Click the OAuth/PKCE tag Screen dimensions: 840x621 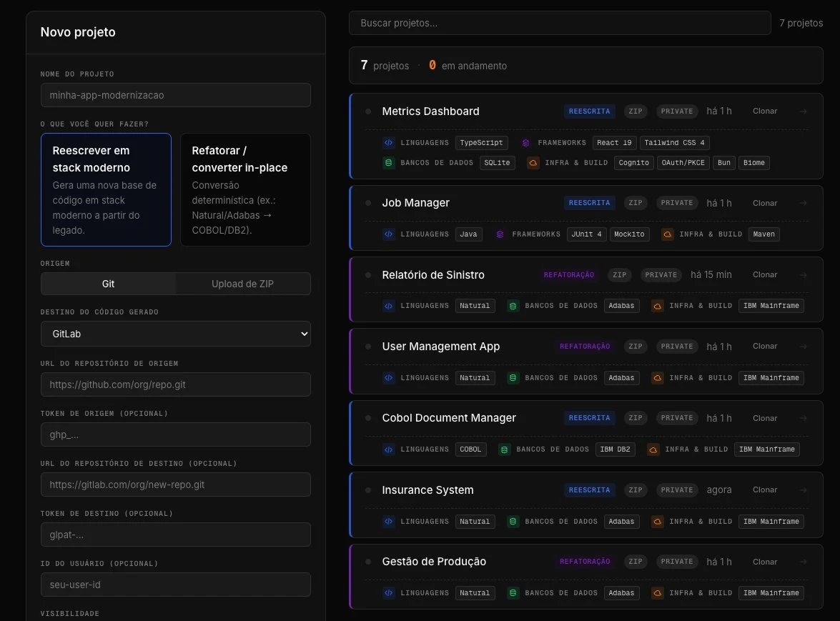point(683,163)
